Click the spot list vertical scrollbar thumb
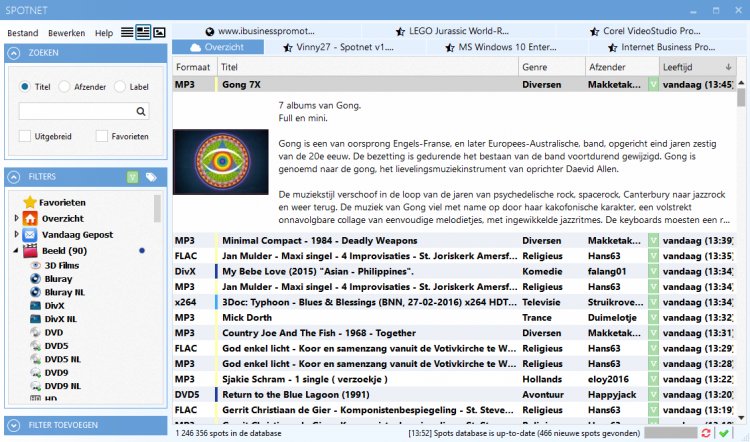The image size is (750, 442). (741, 98)
